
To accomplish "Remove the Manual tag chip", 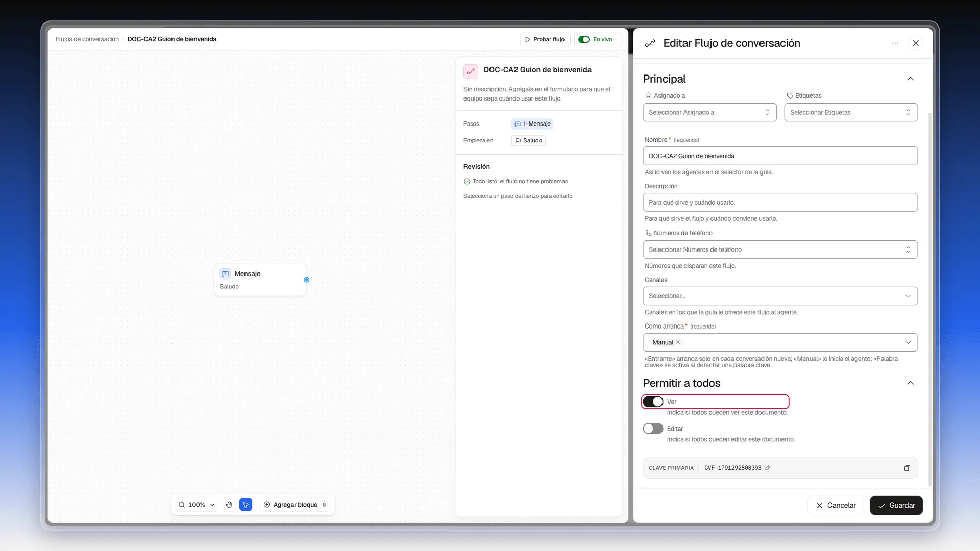I will (678, 342).
